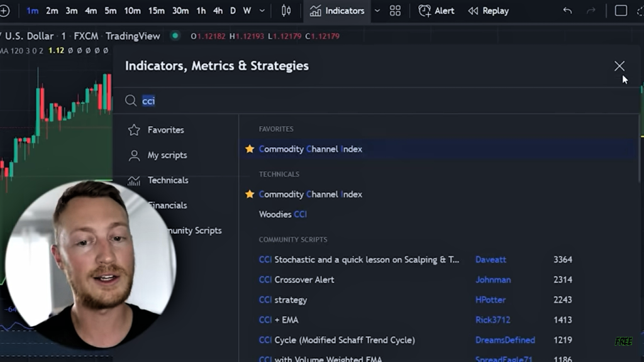Viewport: 644px width, 362px height.
Task: Toggle star on Technicals Commodity Channel Index
Action: coord(250,194)
